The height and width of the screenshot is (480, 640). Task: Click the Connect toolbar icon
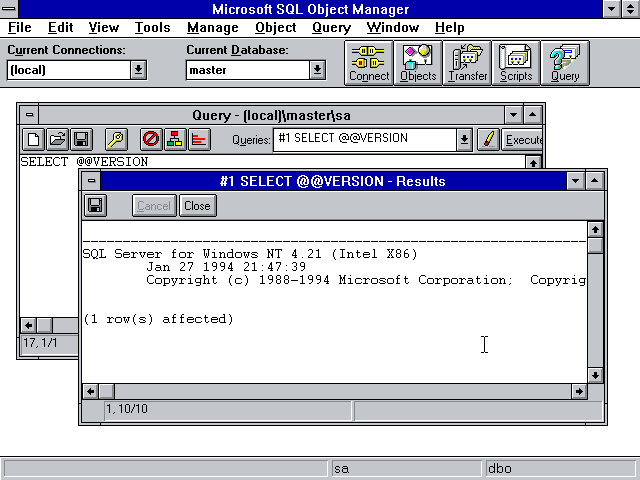pos(369,63)
